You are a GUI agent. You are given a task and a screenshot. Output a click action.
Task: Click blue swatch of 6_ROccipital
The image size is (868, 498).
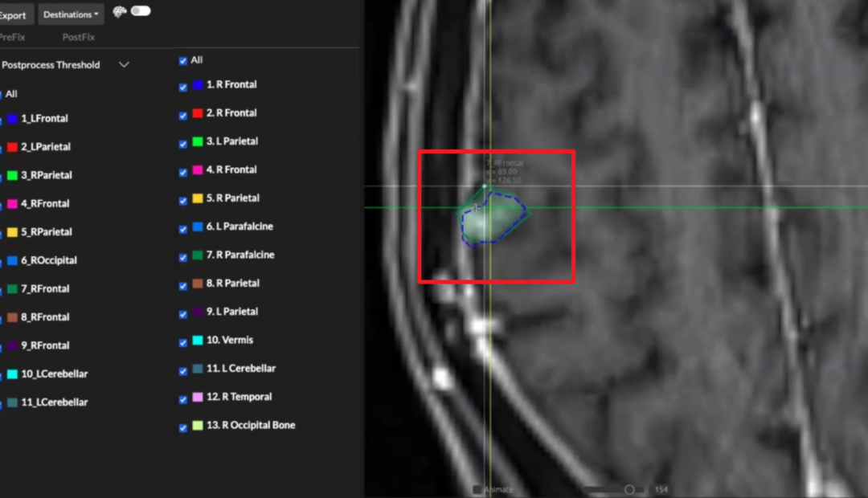tap(12, 260)
